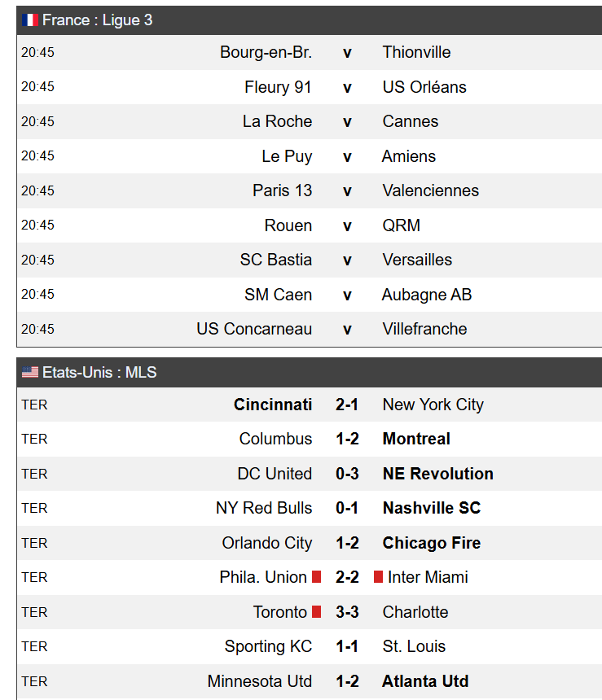Select the Montreal team name
This screenshot has width=602, height=700.
(x=416, y=439)
